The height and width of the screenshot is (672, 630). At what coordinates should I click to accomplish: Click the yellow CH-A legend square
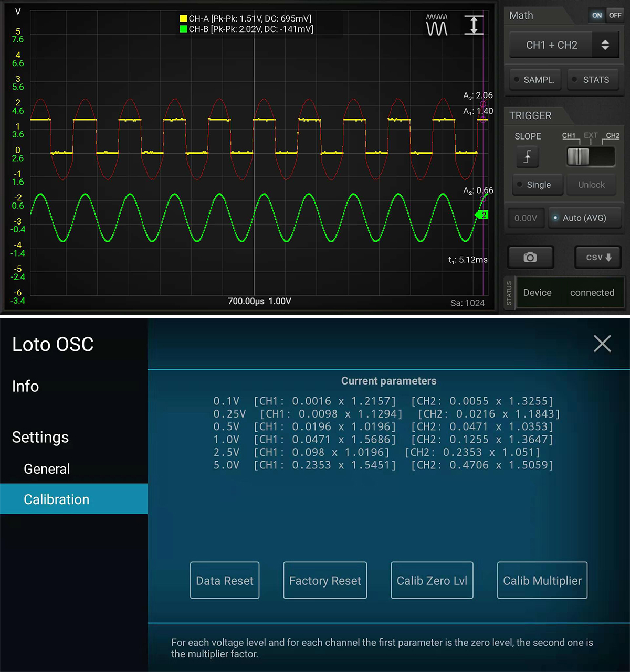point(183,18)
